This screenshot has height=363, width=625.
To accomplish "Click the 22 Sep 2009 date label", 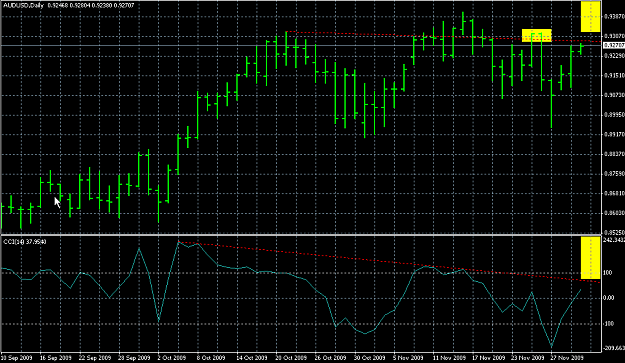I will tap(95, 358).
